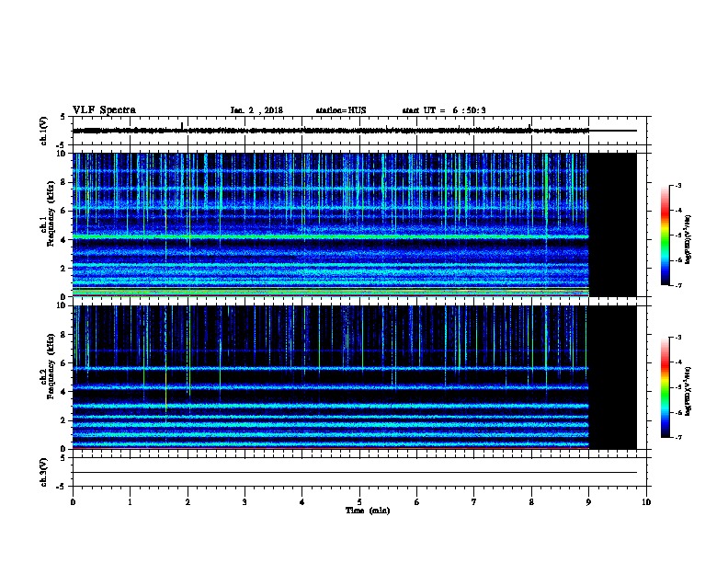This screenshot has width=728, height=563.
Task: Click the "-7" tick on ch.2 colorbar
Action: tap(678, 438)
